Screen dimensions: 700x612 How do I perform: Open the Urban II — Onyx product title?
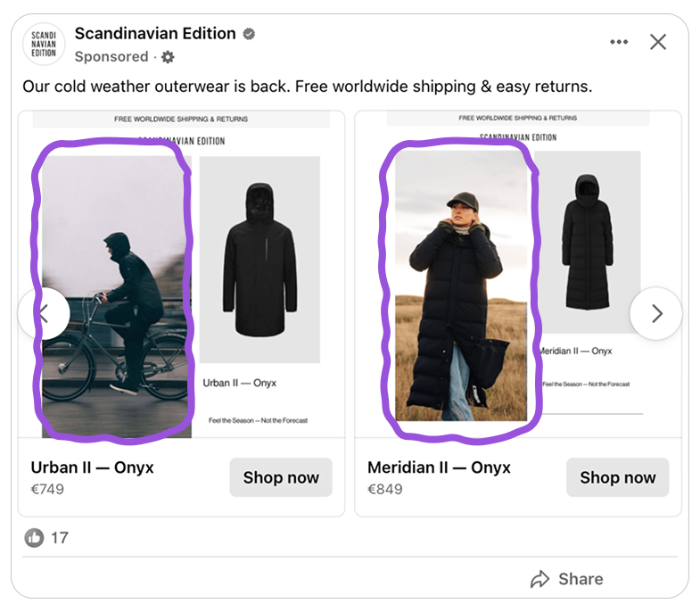[93, 467]
